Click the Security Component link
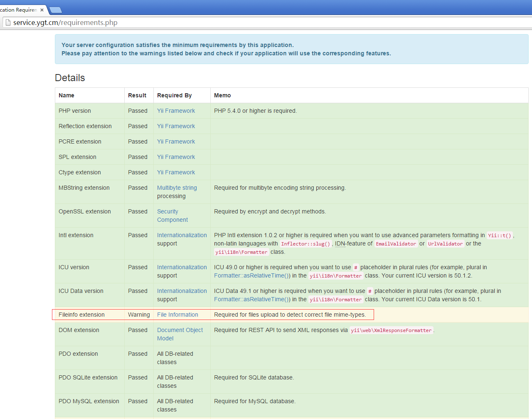This screenshot has width=532, height=419. click(172, 216)
